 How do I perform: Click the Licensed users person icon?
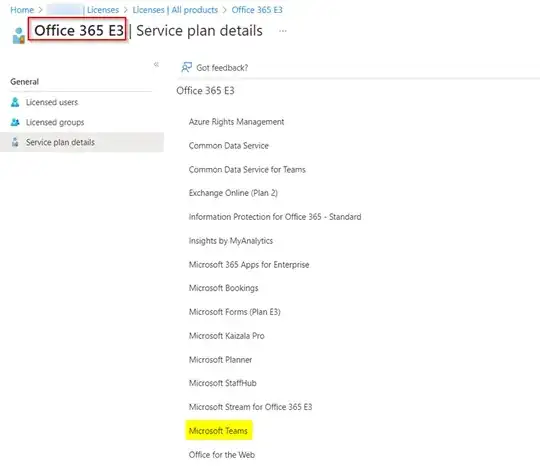coord(15,102)
